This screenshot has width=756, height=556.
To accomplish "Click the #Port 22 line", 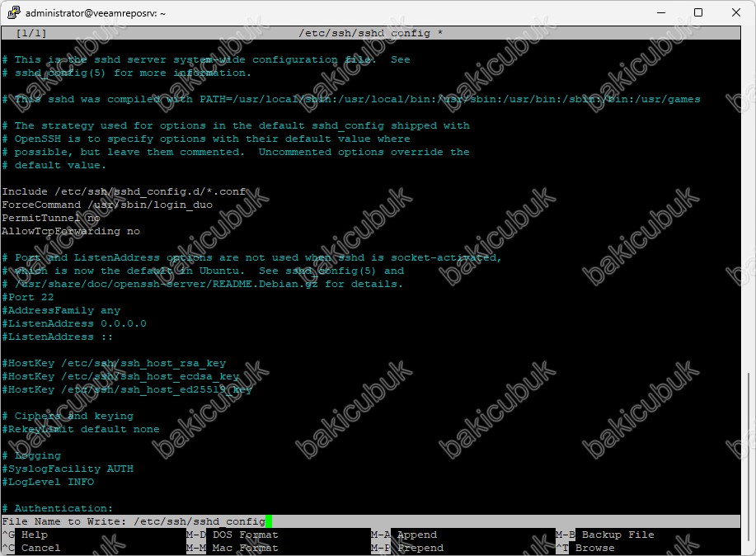I will click(x=28, y=297).
